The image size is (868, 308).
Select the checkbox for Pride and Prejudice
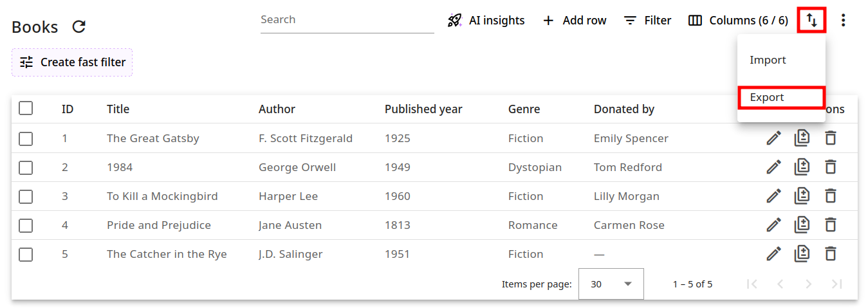26,225
